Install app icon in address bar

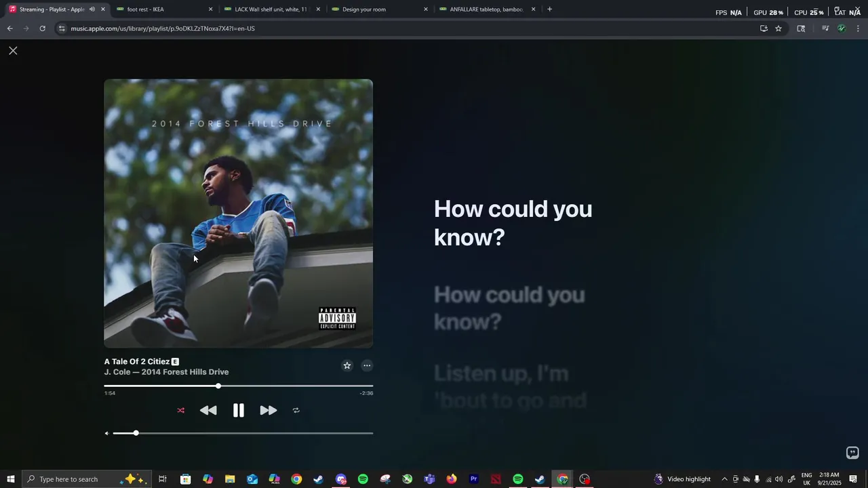point(764,28)
